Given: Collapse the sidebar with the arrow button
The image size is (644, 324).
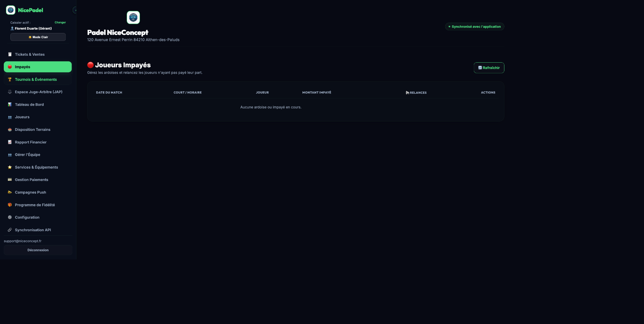Looking at the screenshot, I should (75, 10).
